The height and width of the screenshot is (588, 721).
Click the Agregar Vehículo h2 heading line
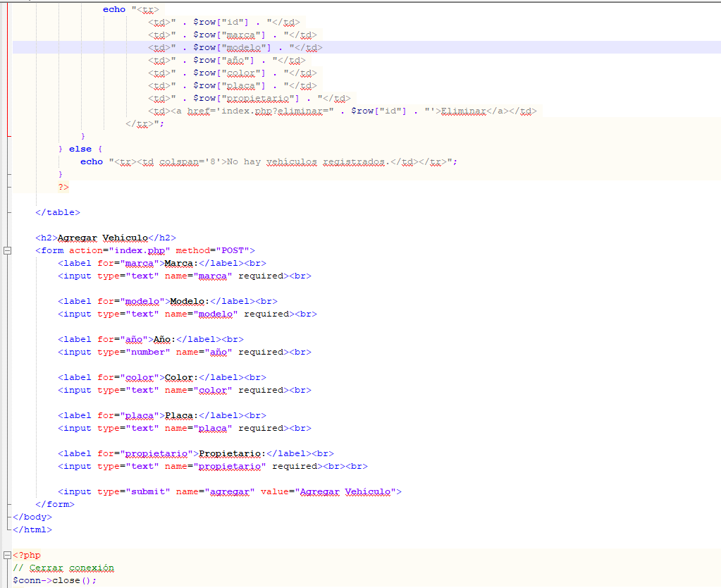click(x=106, y=238)
